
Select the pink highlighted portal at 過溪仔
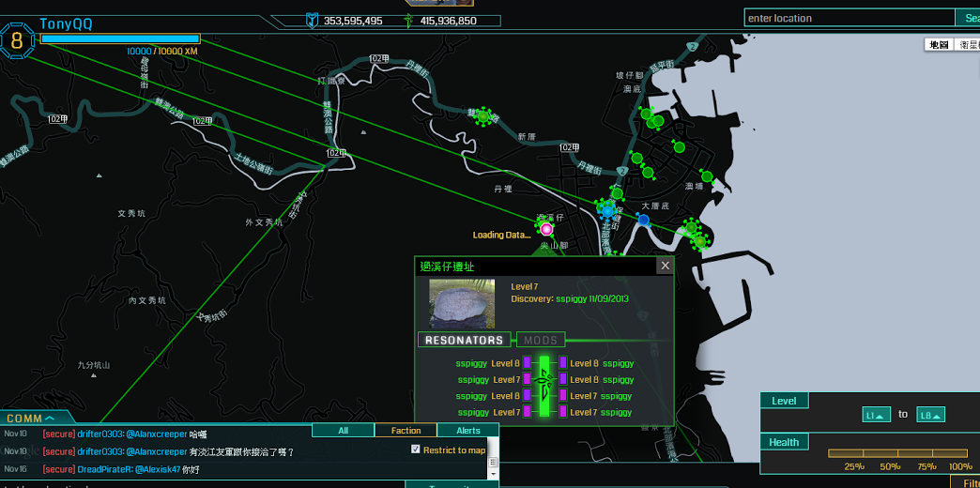(x=547, y=229)
